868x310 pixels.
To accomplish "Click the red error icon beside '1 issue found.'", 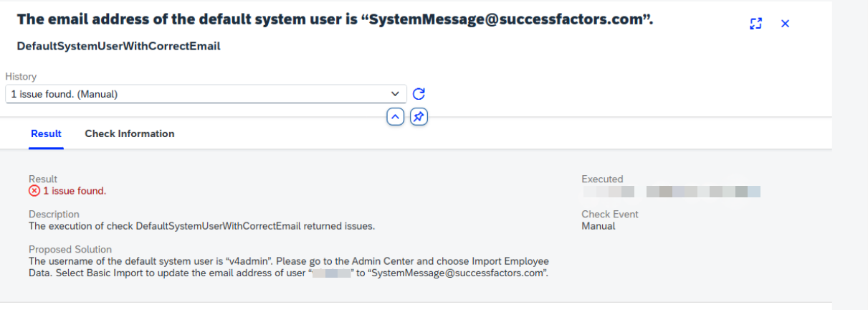I will (34, 191).
